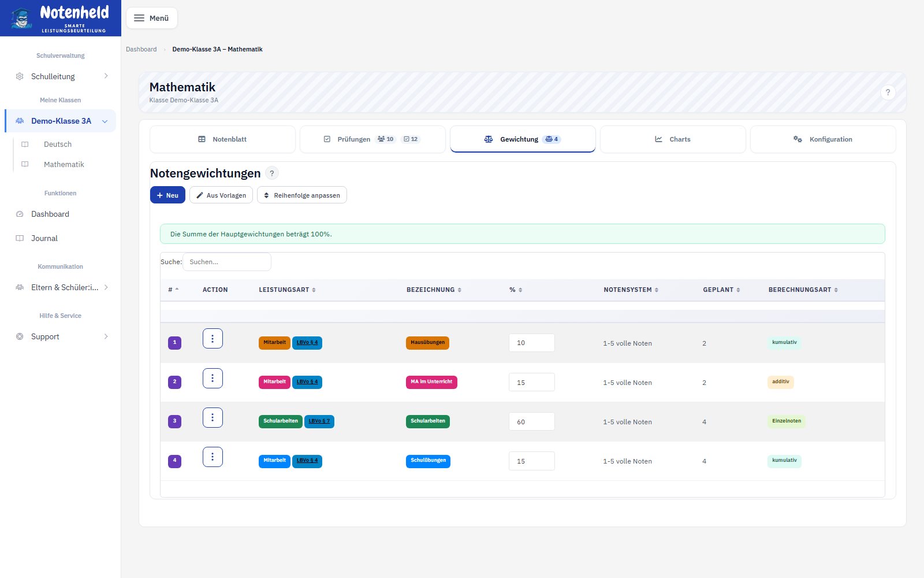
Task: Click the help icon in the Mathematik header
Action: coord(888,92)
